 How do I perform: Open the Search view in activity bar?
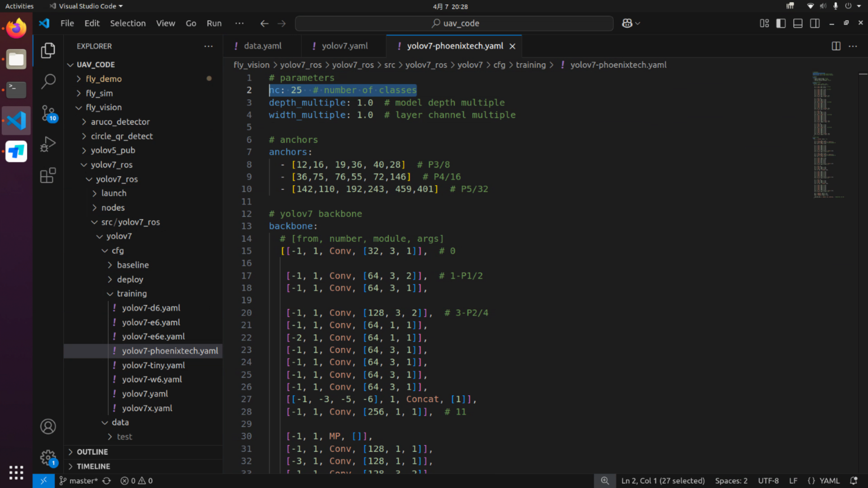pos(48,81)
